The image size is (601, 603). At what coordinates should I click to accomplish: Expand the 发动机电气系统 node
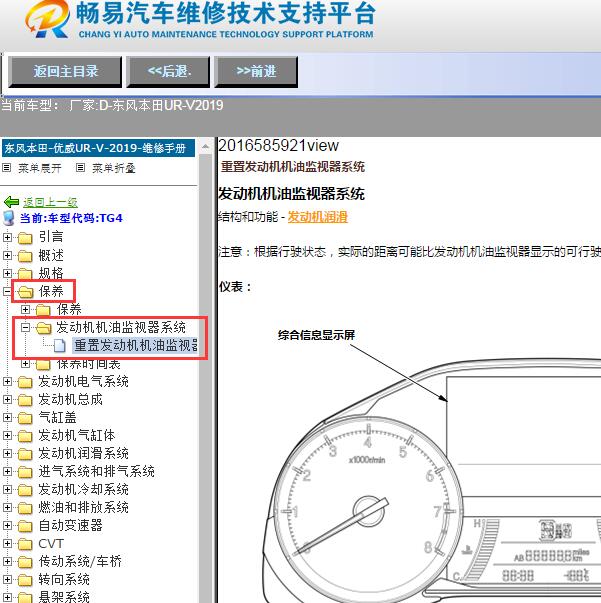[x=7, y=381]
